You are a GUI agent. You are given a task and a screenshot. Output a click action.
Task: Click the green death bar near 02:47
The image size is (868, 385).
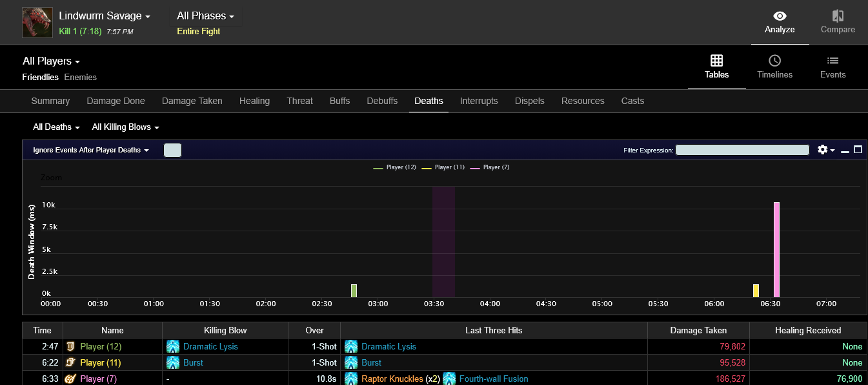pos(354,291)
